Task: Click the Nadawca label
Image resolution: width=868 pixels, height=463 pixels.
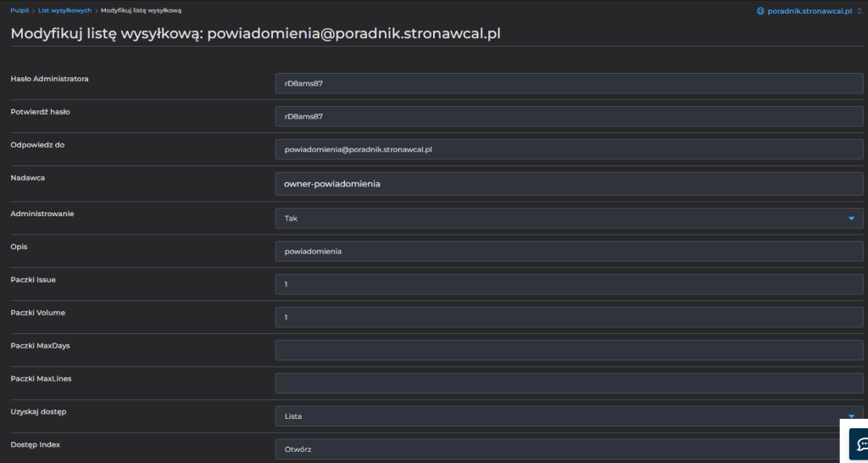Action: click(x=28, y=178)
